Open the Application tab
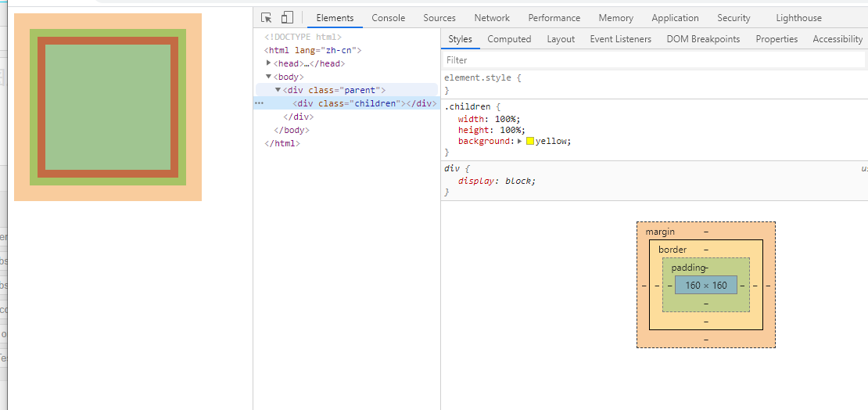The height and width of the screenshot is (410, 868). tap(675, 18)
